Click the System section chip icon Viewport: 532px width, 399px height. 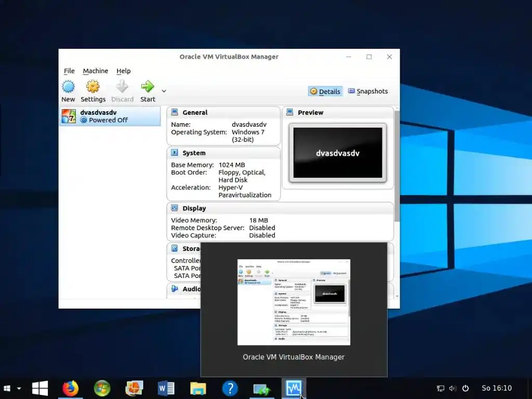pyautogui.click(x=175, y=152)
